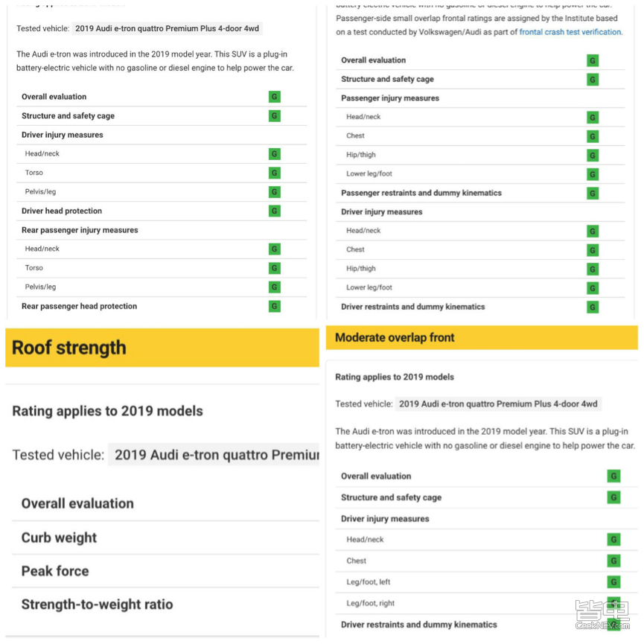Click the G badge for Passenger restraints and dummy kinematics
The width and height of the screenshot is (644, 644).
coord(592,194)
